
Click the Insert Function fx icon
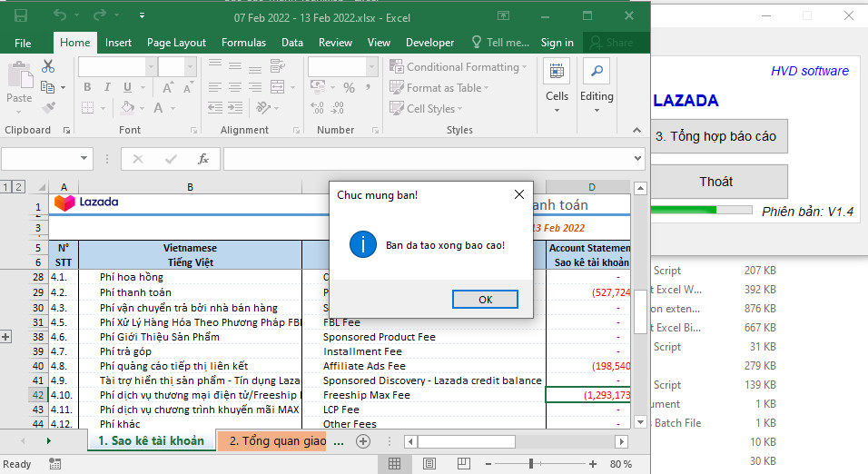click(x=203, y=159)
